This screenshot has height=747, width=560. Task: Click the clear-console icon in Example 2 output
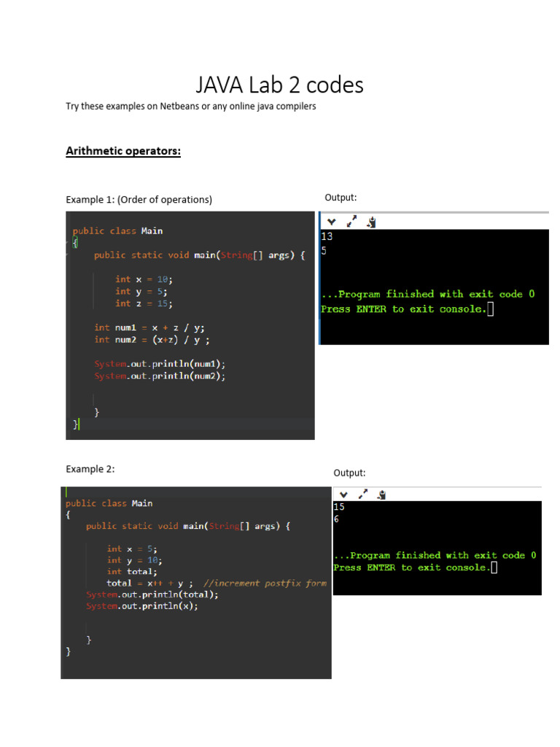tap(381, 495)
